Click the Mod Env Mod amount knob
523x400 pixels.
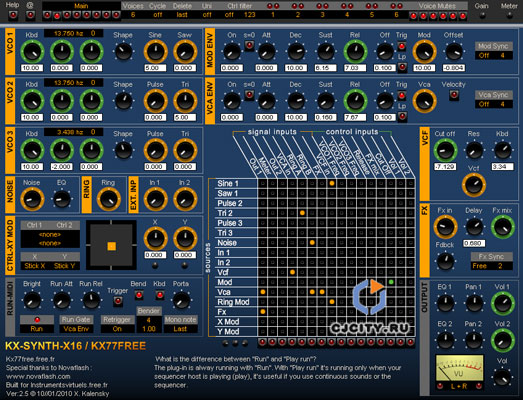(424, 52)
